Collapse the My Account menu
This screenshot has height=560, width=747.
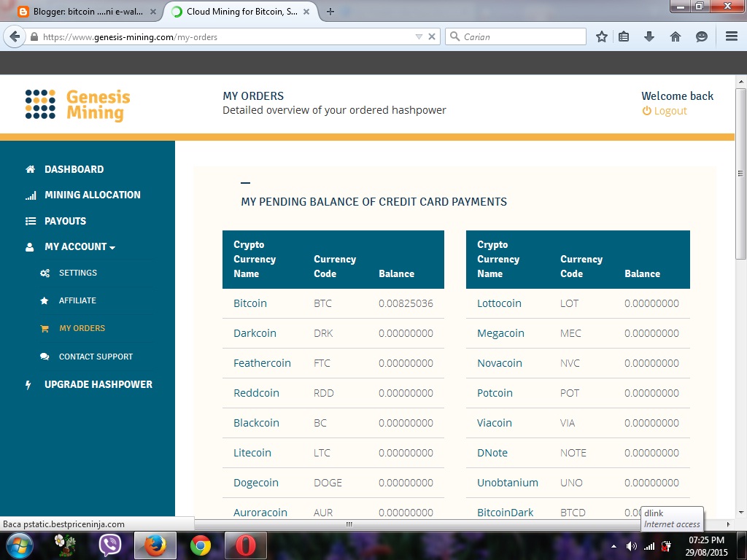click(x=80, y=246)
